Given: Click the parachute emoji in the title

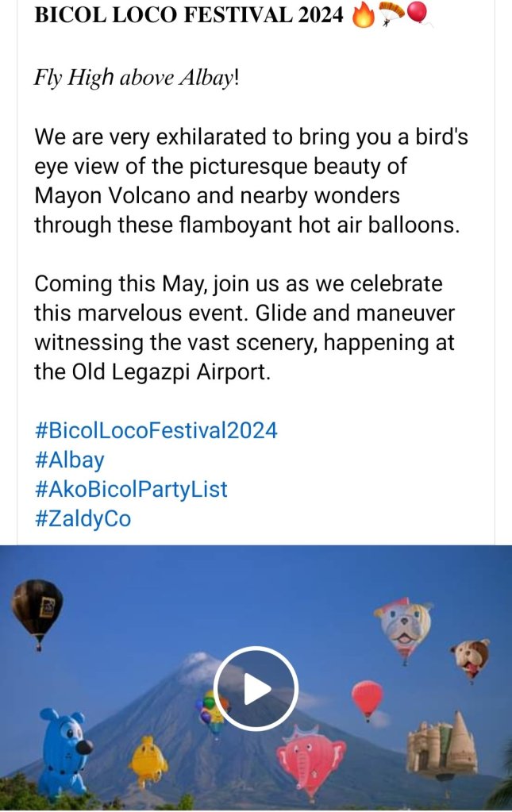Looking at the screenshot, I should (389, 13).
